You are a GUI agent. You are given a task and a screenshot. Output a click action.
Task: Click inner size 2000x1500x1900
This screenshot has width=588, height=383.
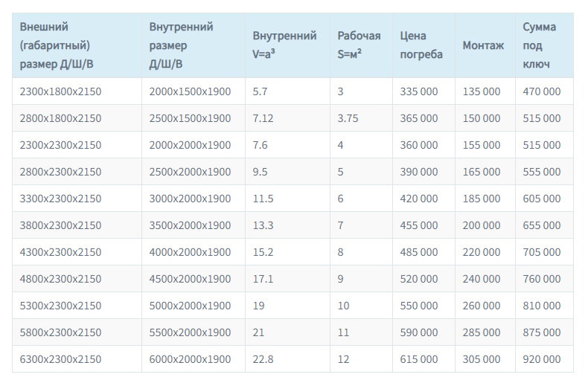pyautogui.click(x=190, y=91)
